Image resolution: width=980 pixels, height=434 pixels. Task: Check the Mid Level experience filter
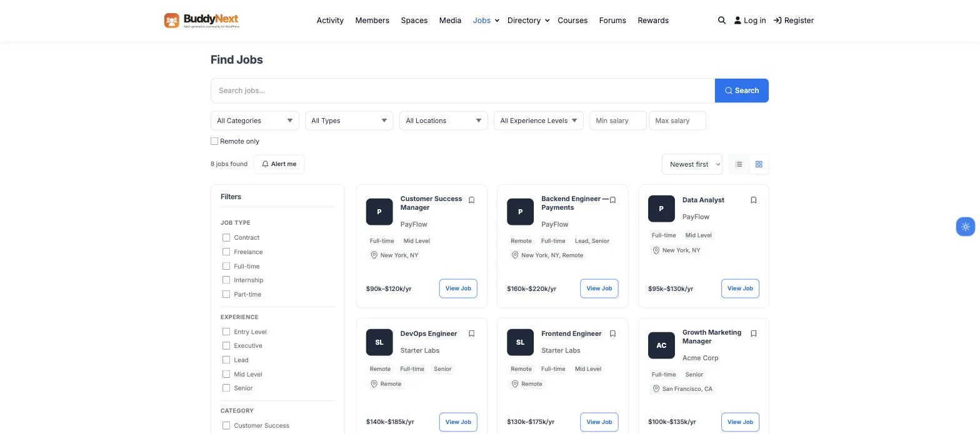coord(226,374)
